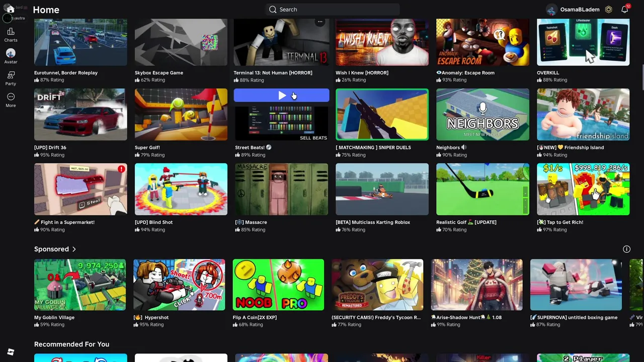Open My Goblin Village sponsored thumbnail
Image resolution: width=644 pixels, height=362 pixels.
[80, 285]
